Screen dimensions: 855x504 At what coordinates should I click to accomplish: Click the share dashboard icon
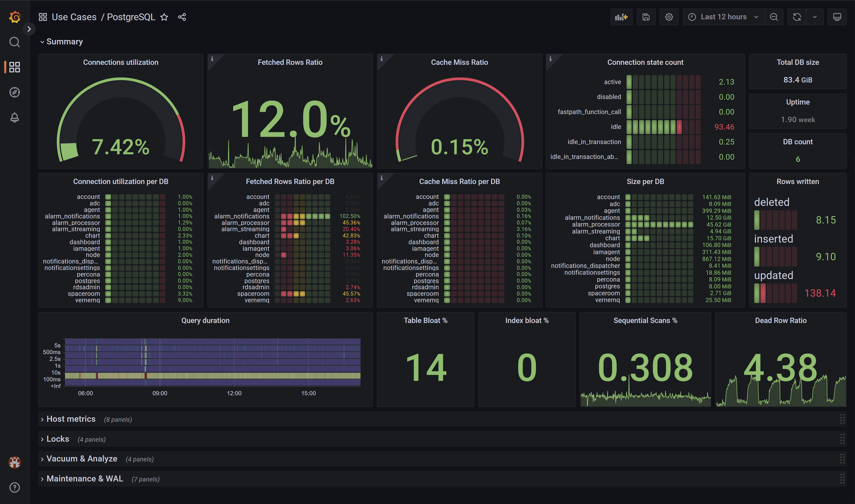182,17
